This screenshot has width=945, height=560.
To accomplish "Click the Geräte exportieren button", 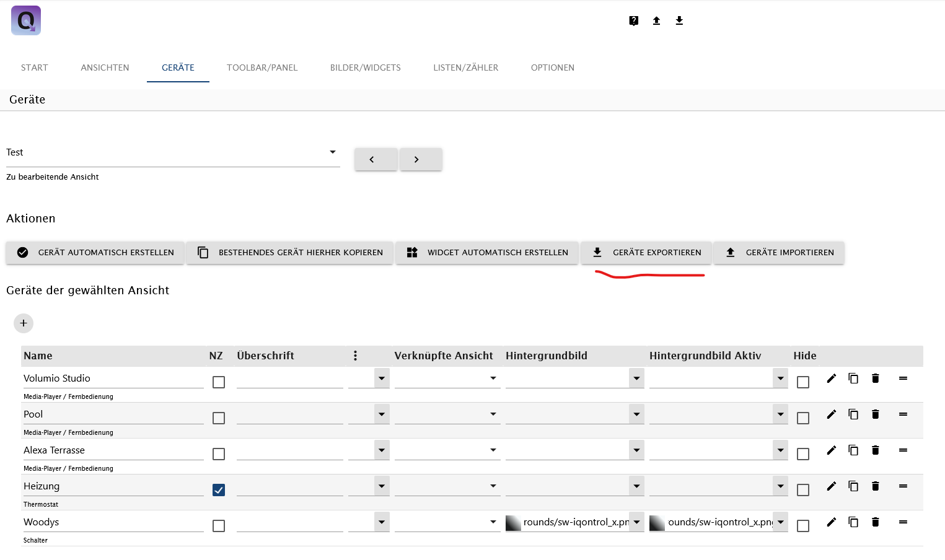I will tap(647, 253).
